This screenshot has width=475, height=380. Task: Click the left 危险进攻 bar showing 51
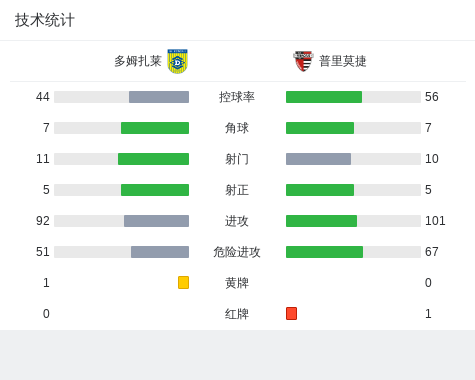pyautogui.click(x=122, y=252)
